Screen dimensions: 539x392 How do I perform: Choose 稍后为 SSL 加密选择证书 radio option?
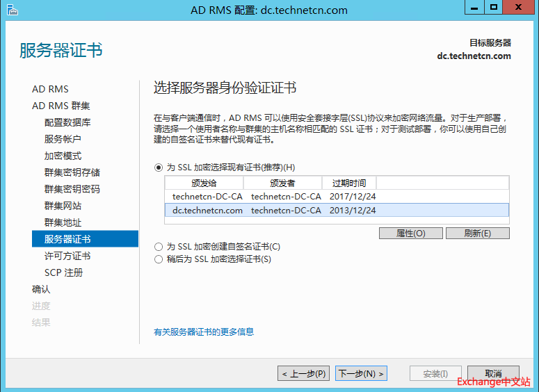pos(159,259)
